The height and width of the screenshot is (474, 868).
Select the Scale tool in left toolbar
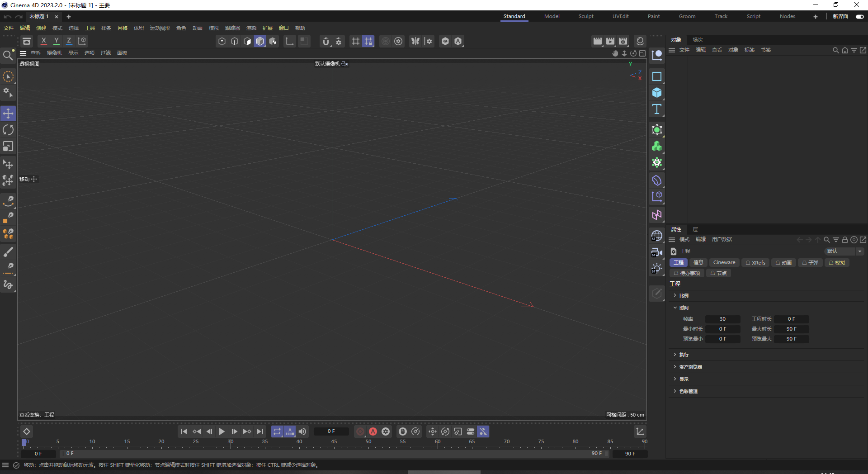8,147
